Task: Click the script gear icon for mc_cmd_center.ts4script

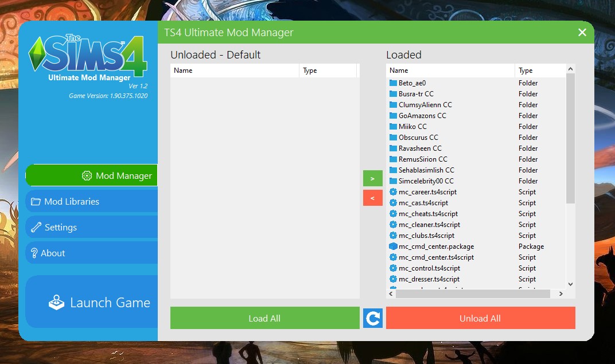Action: (393, 257)
